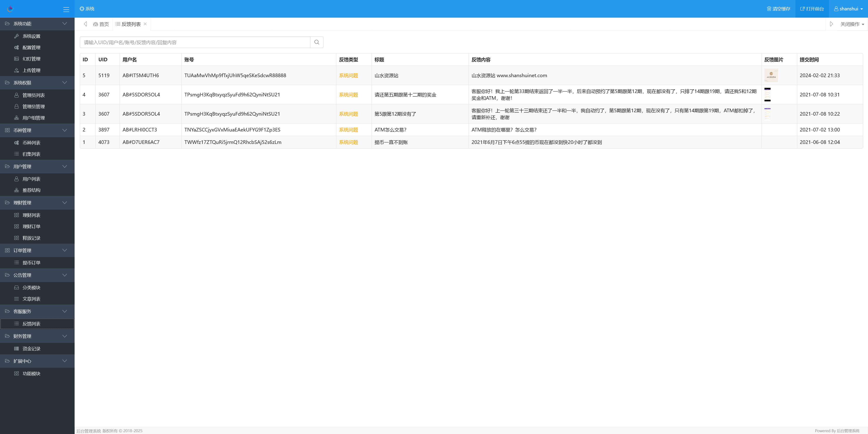Click the 清空缓存 trash icon
Screen dimensions: 868x434
[770, 9]
